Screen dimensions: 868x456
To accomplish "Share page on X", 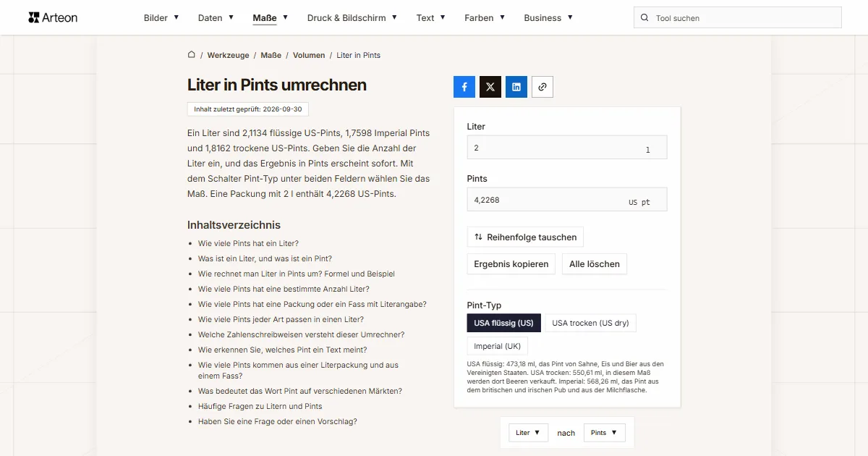I will pyautogui.click(x=490, y=87).
